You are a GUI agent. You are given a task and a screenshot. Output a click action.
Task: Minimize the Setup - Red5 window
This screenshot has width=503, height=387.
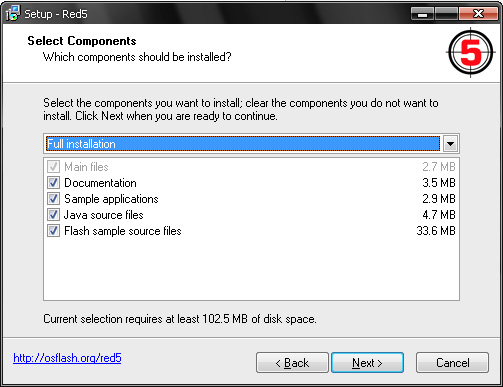click(422, 14)
